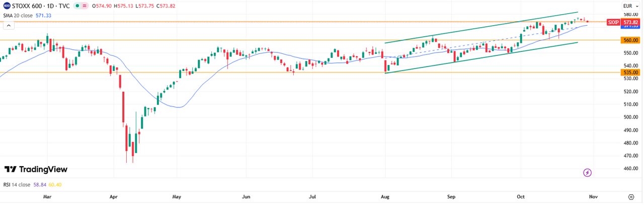Click the Apr label on time axis
The width and height of the screenshot is (644, 205).
click(x=114, y=196)
